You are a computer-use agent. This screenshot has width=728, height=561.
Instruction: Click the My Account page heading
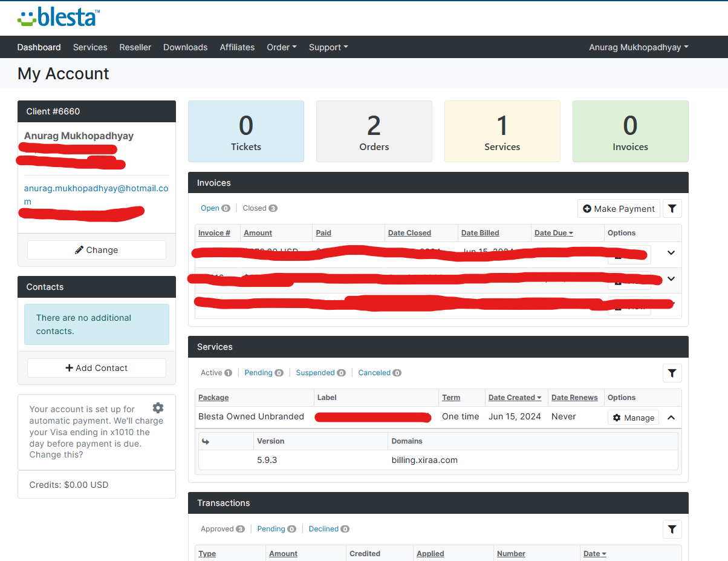pos(63,74)
